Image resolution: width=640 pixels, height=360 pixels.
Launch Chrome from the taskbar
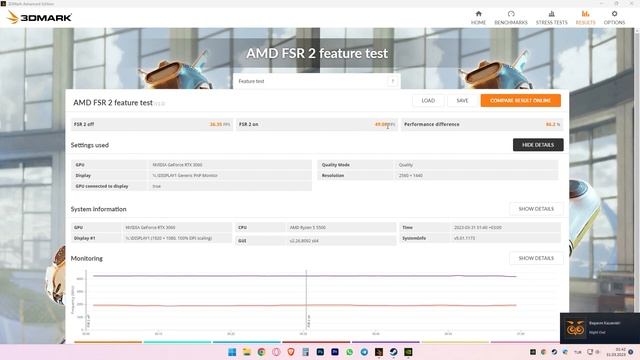(x=262, y=352)
